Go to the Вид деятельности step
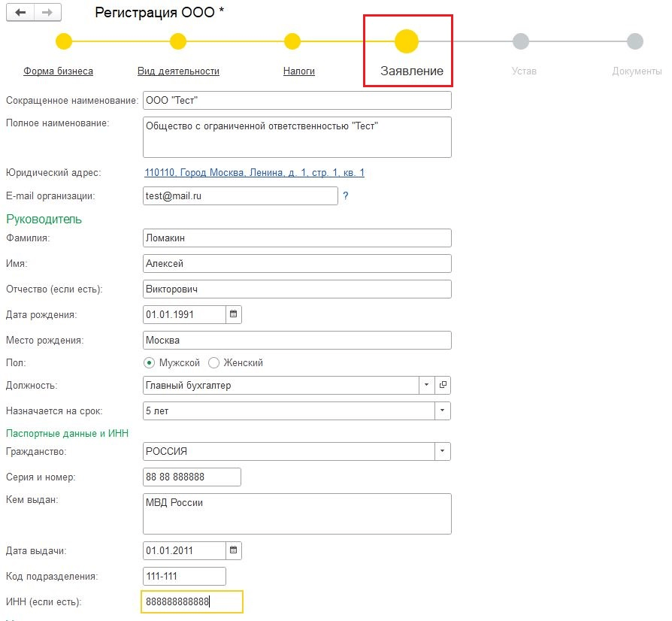This screenshot has width=672, height=621. tap(178, 71)
